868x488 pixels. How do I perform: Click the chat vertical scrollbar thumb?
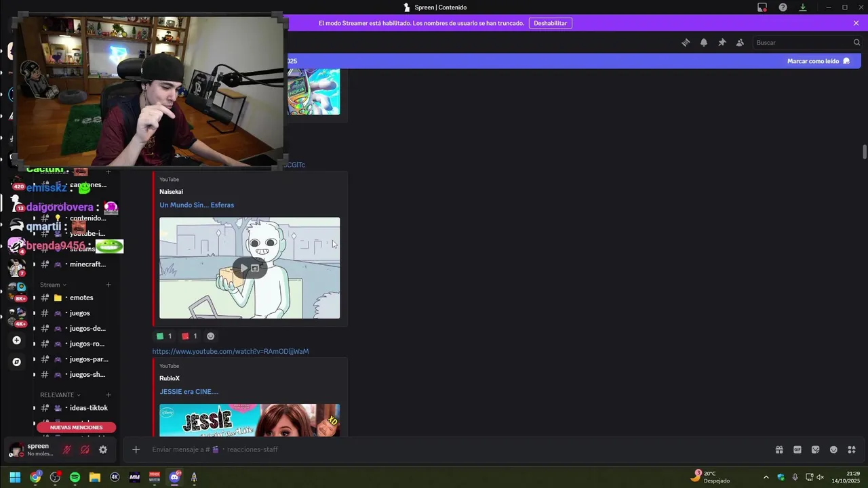click(x=865, y=152)
